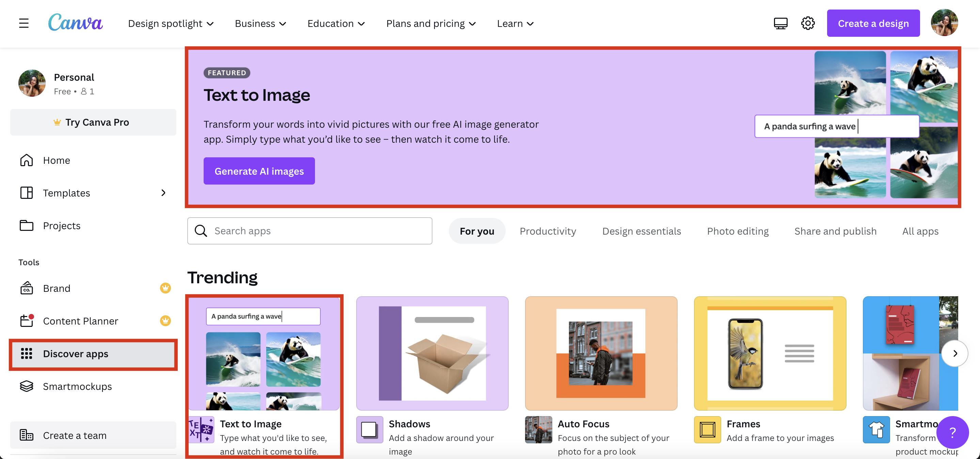The width and height of the screenshot is (980, 459).
Task: Click the magnifier icon in Search apps
Action: click(201, 231)
